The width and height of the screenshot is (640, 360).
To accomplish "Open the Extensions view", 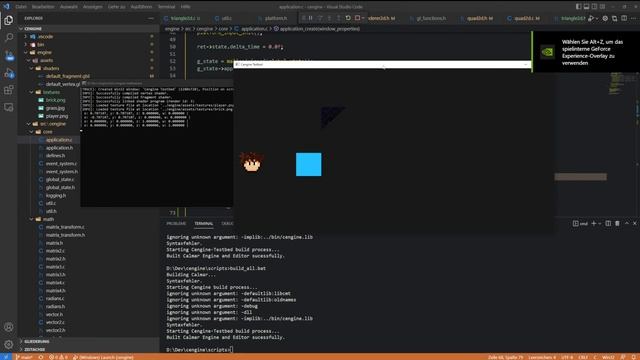I will [9, 90].
